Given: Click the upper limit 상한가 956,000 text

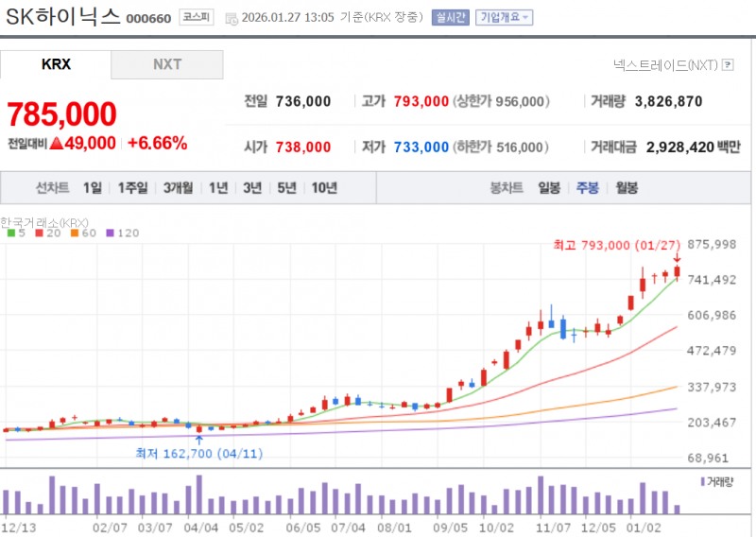Looking at the screenshot, I should [x=501, y=101].
